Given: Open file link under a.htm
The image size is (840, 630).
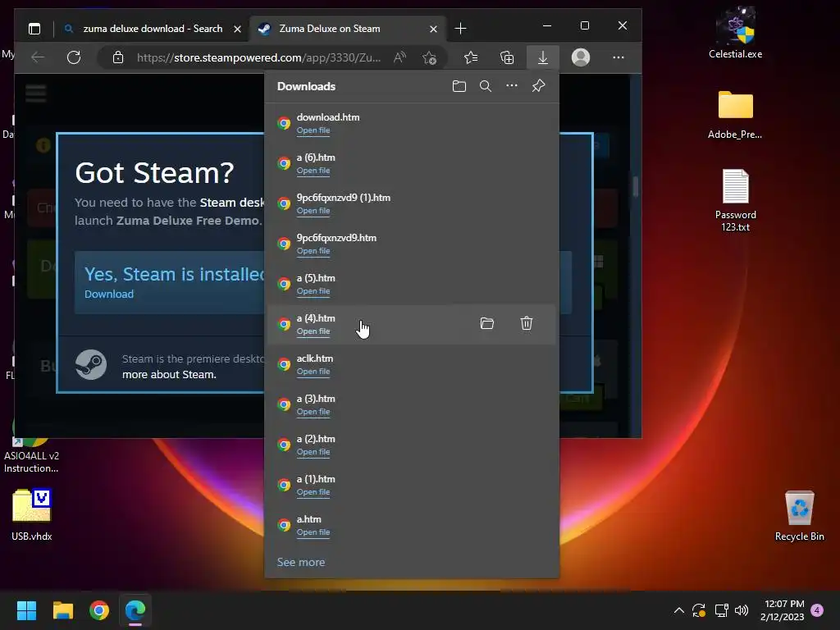Looking at the screenshot, I should [313, 532].
